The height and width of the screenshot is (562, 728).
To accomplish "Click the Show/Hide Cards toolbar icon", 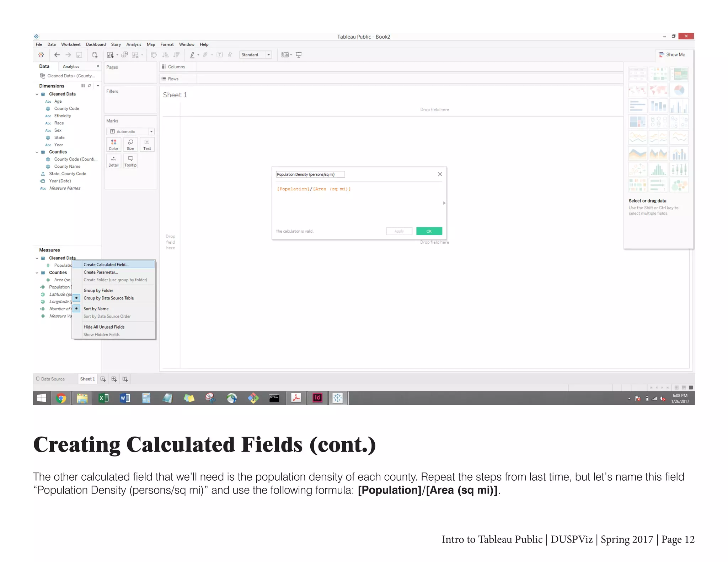I will coord(285,55).
